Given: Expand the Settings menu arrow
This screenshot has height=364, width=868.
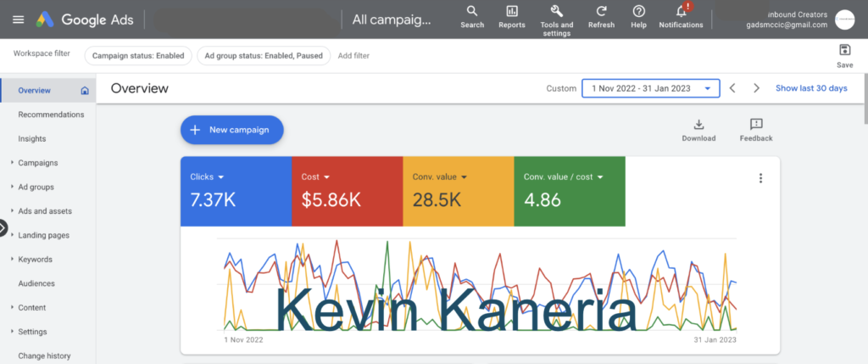Looking at the screenshot, I should (x=12, y=331).
